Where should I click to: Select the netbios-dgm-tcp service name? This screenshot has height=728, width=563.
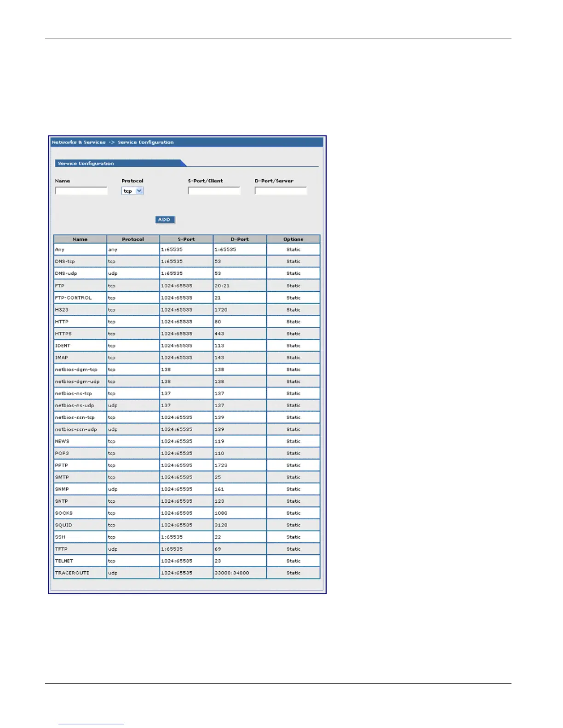tap(76, 370)
